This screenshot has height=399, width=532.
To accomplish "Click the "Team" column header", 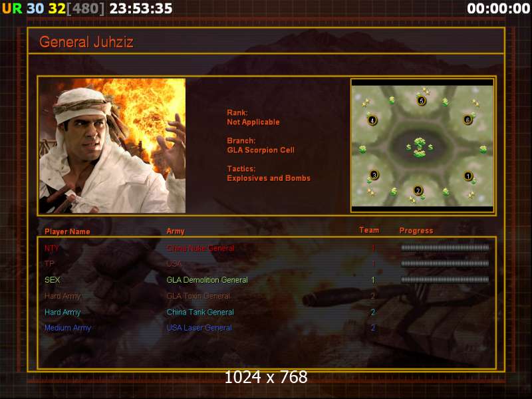I will point(369,230).
